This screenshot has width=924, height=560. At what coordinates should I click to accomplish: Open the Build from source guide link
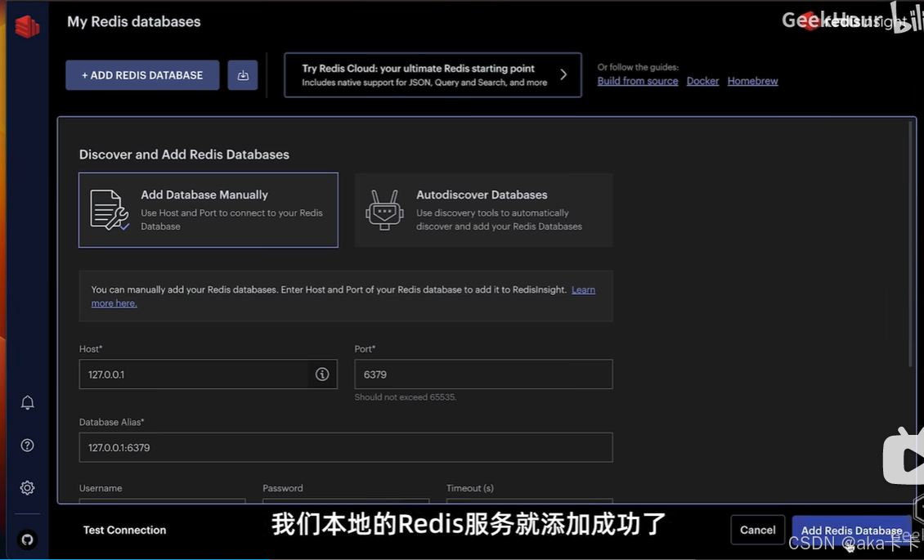coord(638,81)
